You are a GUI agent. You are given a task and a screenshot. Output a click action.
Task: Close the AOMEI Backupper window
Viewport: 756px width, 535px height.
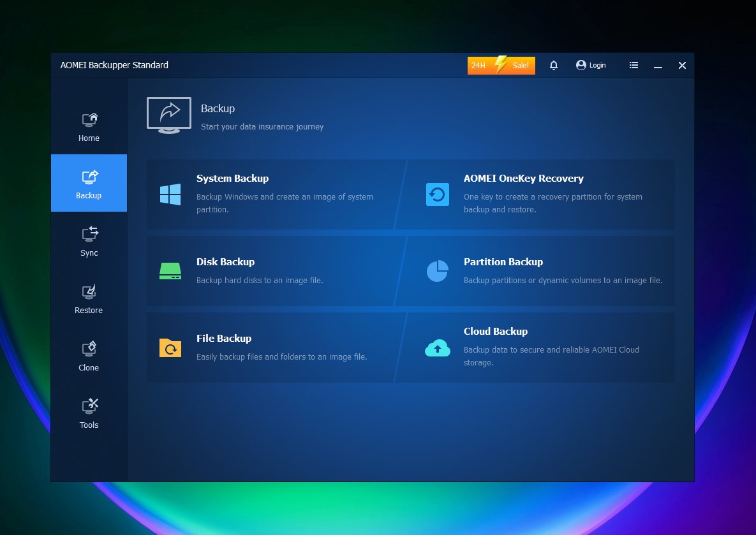pos(682,65)
